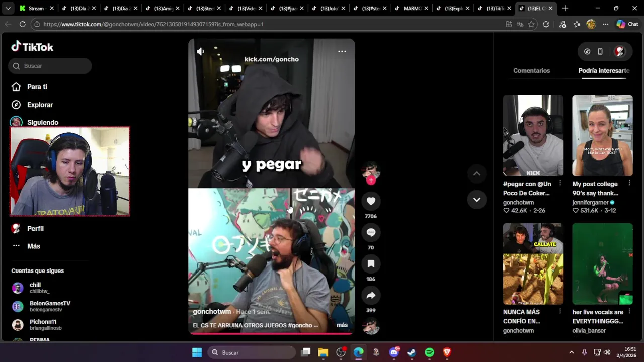Viewport: 644px width, 362px height.
Task: Switch to Comentarios tab
Action: 531,71
